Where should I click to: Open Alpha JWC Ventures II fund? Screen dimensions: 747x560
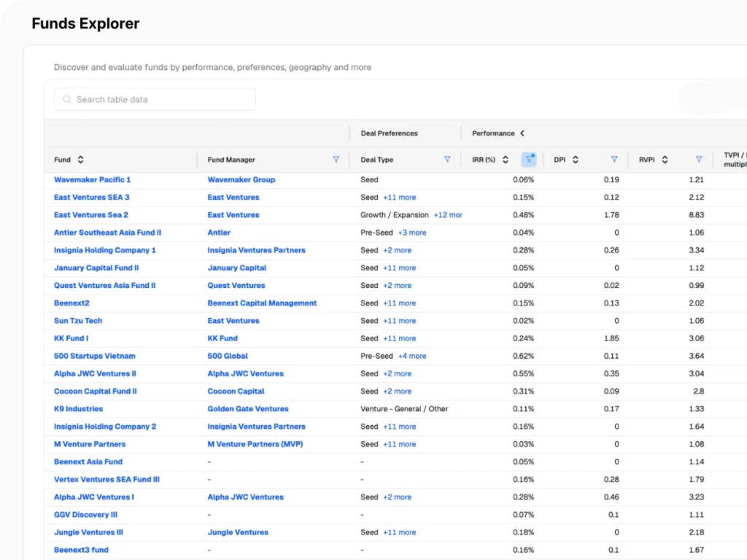(95, 373)
